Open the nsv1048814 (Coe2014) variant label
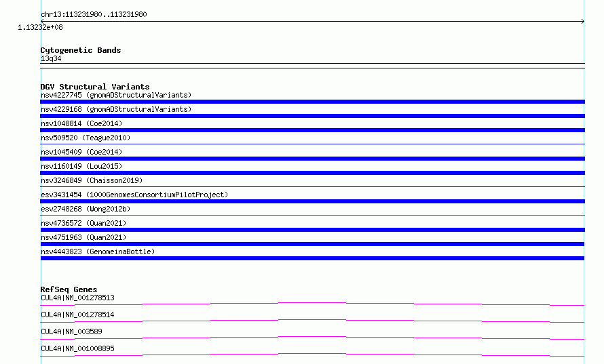 coord(81,123)
